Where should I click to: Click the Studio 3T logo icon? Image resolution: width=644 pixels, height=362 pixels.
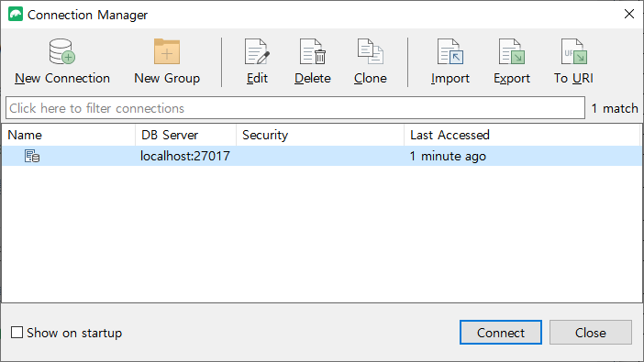tap(16, 15)
